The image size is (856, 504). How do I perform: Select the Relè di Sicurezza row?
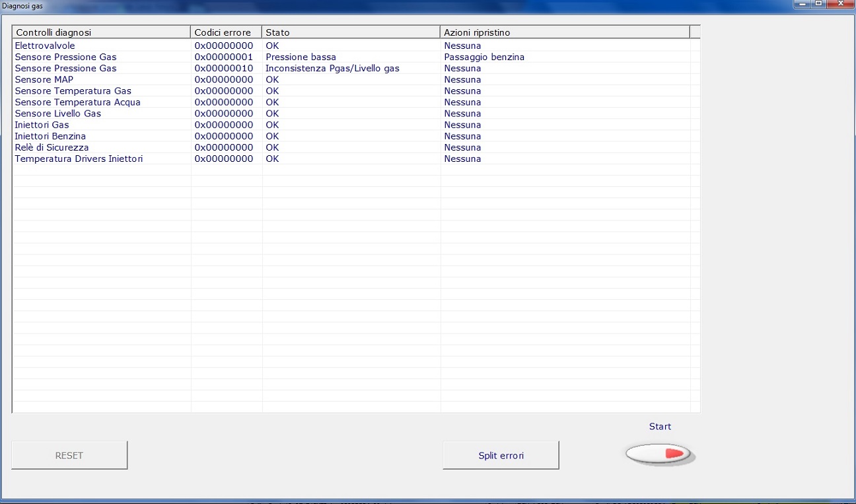[x=52, y=147]
